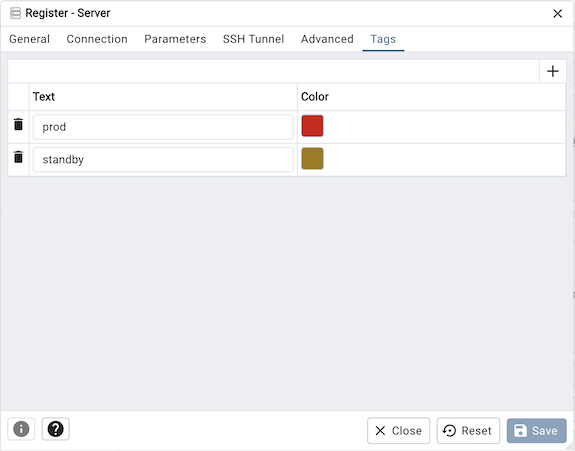Viewport: 575px width, 451px height.
Task: Add a new tag row with plus icon
Action: 553,71
